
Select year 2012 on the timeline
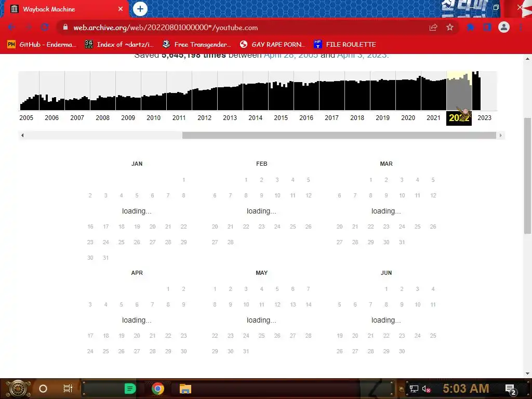pyautogui.click(x=204, y=118)
